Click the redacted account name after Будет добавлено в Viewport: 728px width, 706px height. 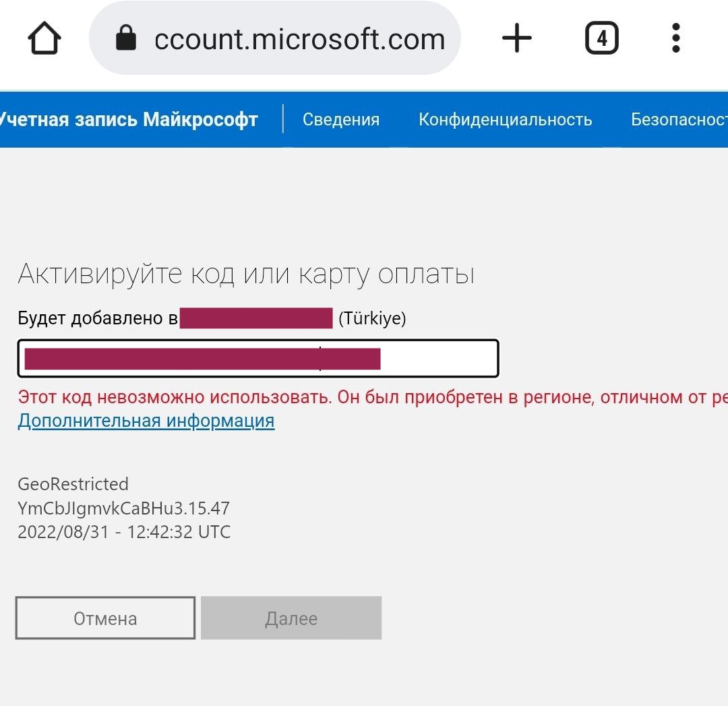[x=256, y=318]
